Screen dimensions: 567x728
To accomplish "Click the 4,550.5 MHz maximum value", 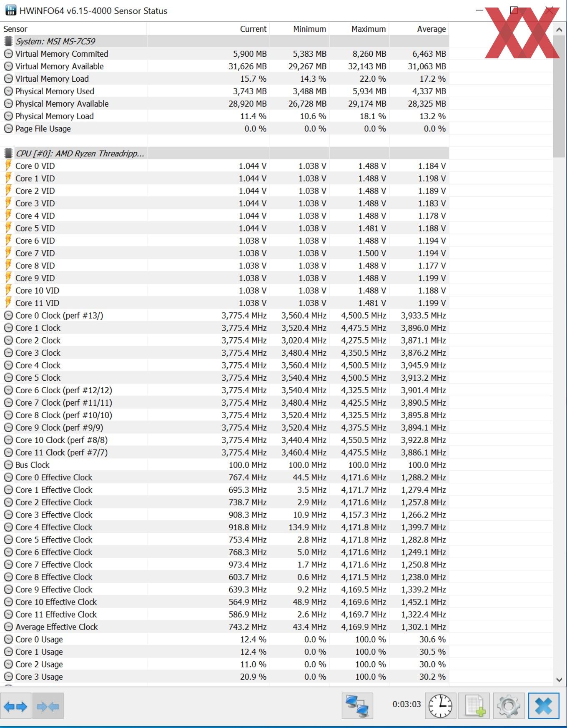I will pyautogui.click(x=364, y=440).
